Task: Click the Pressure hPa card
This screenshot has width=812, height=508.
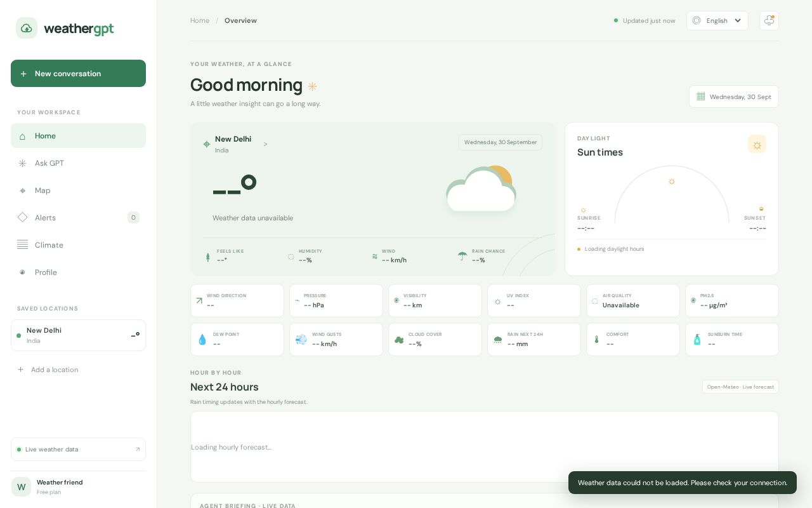Action: (336, 300)
